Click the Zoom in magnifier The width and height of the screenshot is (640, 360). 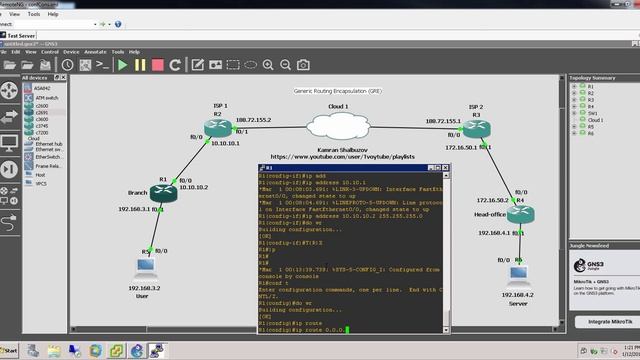268,65
